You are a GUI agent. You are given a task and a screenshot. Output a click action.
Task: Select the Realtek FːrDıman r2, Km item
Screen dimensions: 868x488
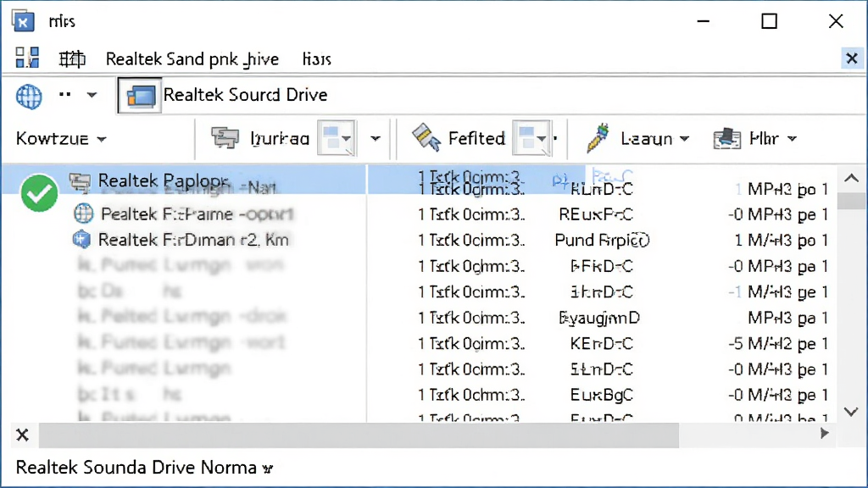pos(193,240)
